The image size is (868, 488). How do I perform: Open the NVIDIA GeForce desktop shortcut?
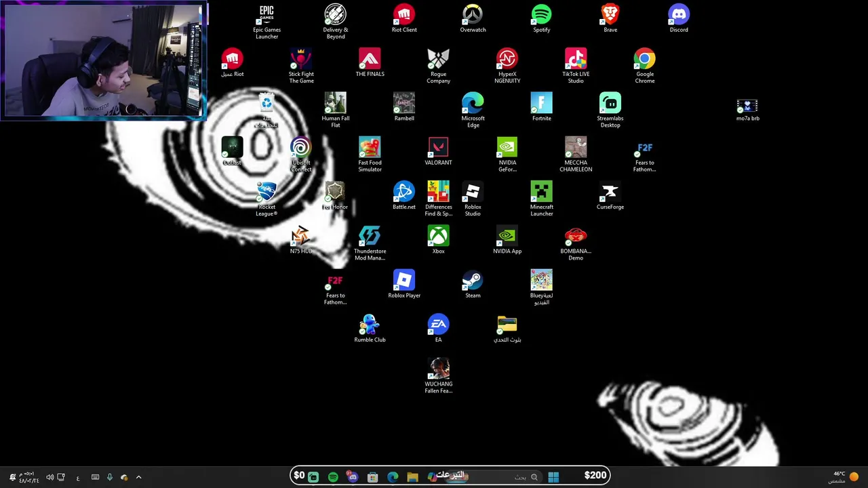pyautogui.click(x=507, y=155)
